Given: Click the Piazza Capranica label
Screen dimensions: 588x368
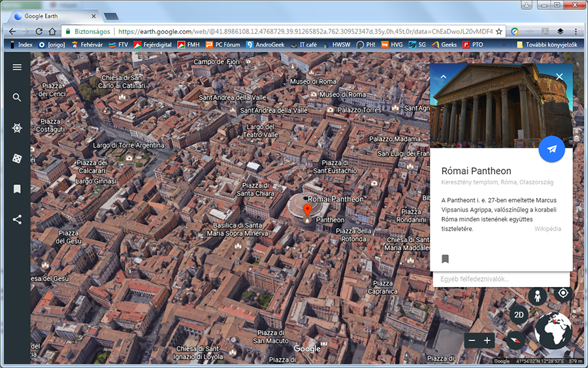Looking at the screenshot, I should coord(382,288).
